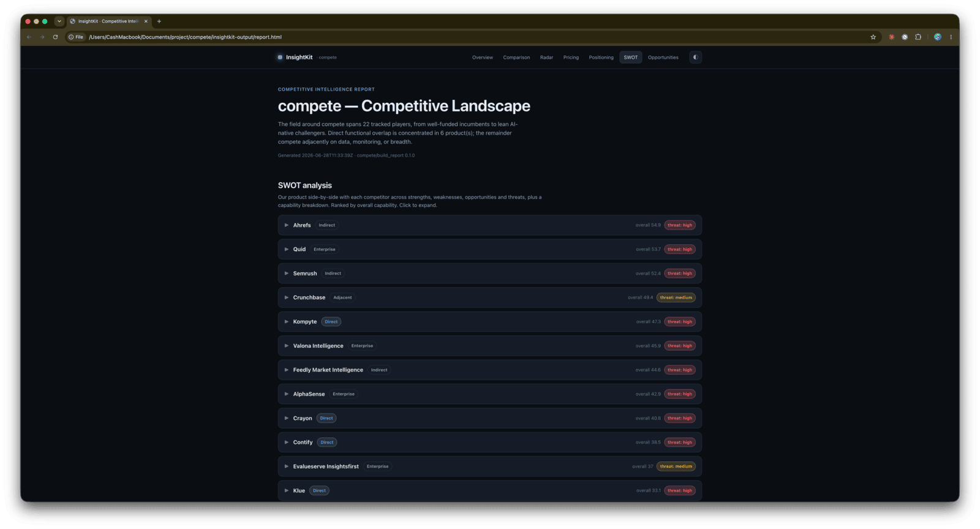Expand the Crunchbase competitor row
Image resolution: width=980 pixels, height=529 pixels.
click(489, 298)
